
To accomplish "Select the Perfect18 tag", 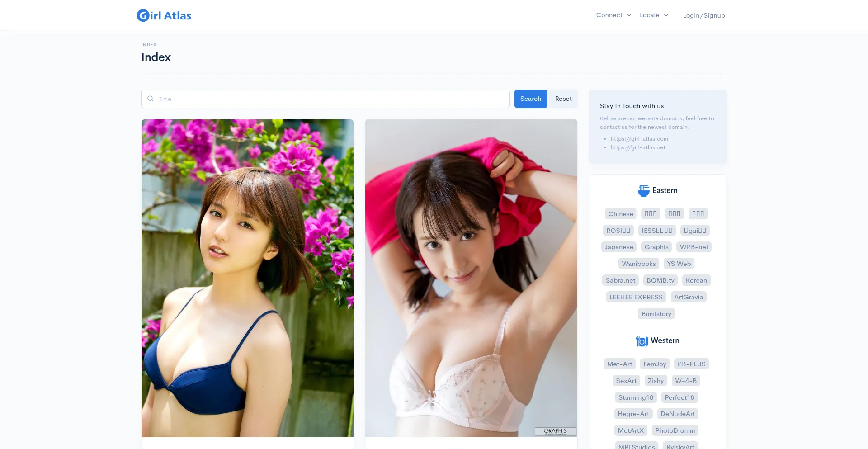I will [679, 397].
